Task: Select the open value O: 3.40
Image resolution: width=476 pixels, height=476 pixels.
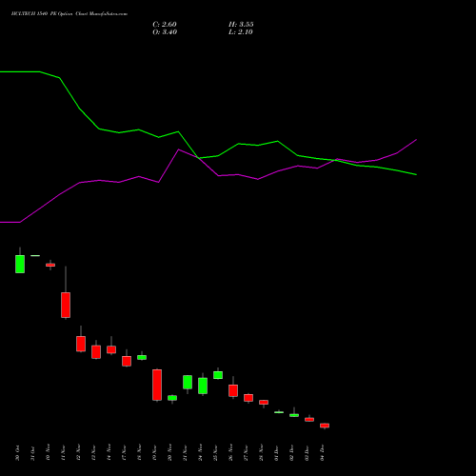Action: point(165,32)
